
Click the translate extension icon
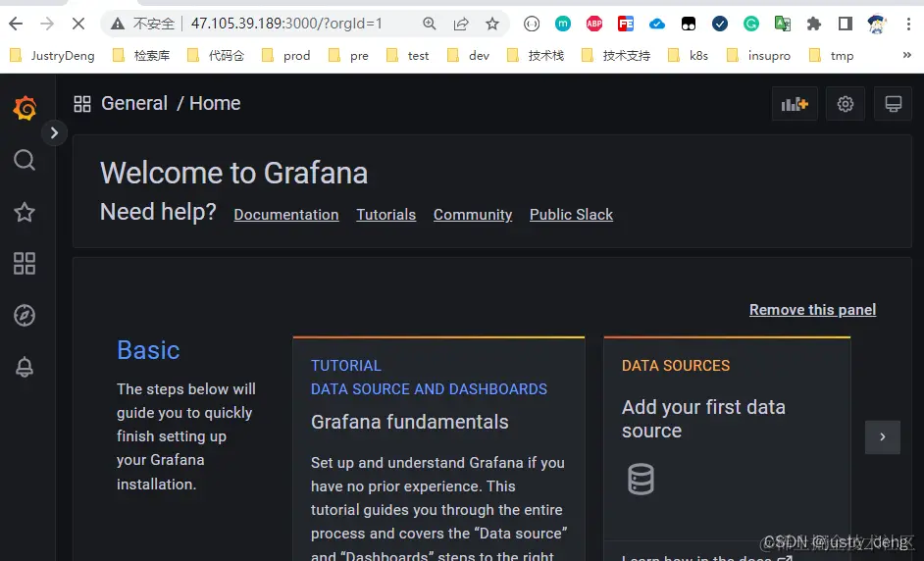[783, 24]
